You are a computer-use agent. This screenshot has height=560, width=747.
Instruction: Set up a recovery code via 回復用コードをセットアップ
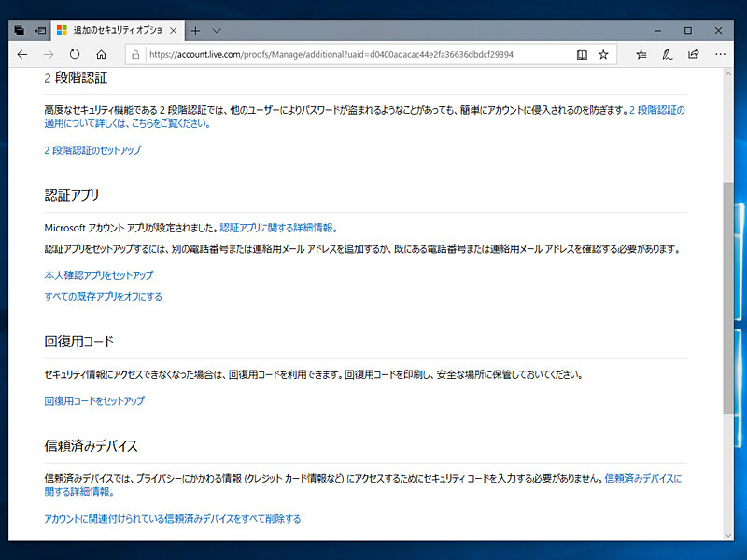click(x=92, y=399)
